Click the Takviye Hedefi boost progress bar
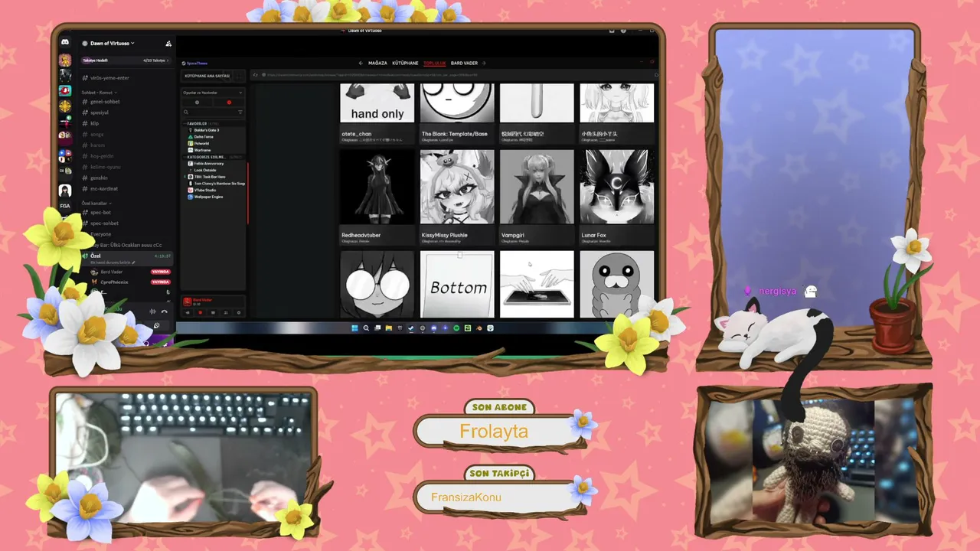The width and height of the screenshot is (980, 551). 126,60
